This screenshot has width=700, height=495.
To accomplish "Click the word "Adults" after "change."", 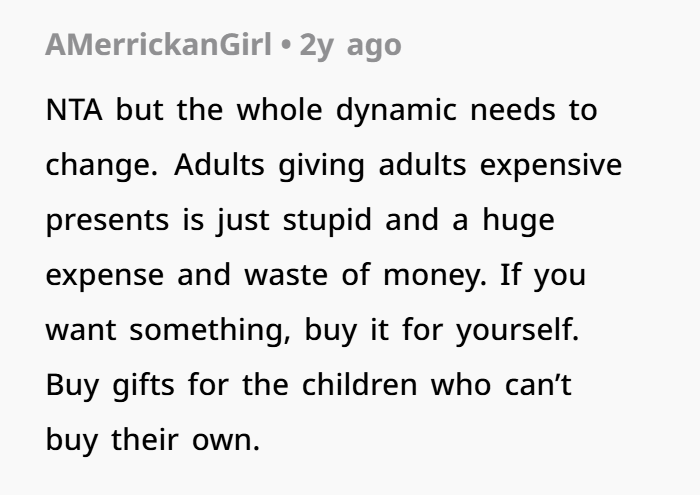I will coord(219,165).
